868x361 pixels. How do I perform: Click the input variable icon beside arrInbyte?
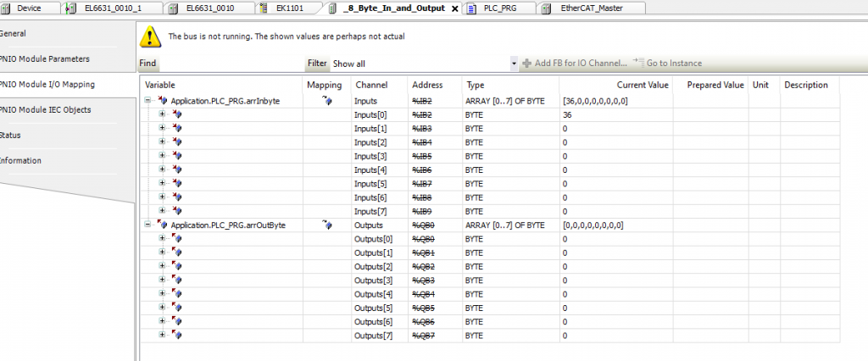click(163, 101)
